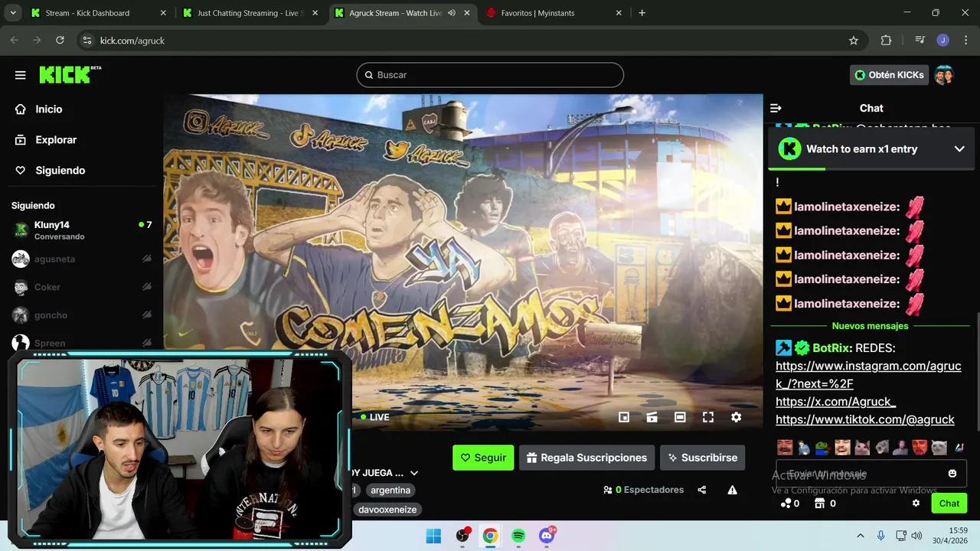Open the video player settings gear
Image resolution: width=980 pixels, height=551 pixels.
point(736,417)
